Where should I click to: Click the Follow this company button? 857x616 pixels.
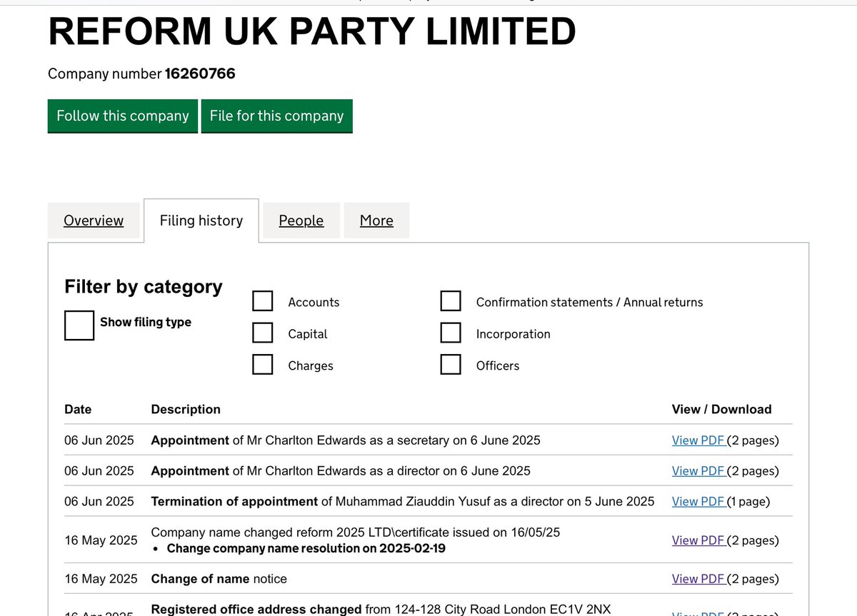(x=123, y=116)
